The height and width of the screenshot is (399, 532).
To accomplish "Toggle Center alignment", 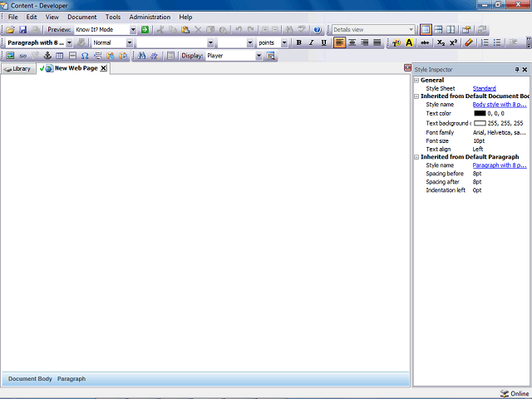I will 352,42.
